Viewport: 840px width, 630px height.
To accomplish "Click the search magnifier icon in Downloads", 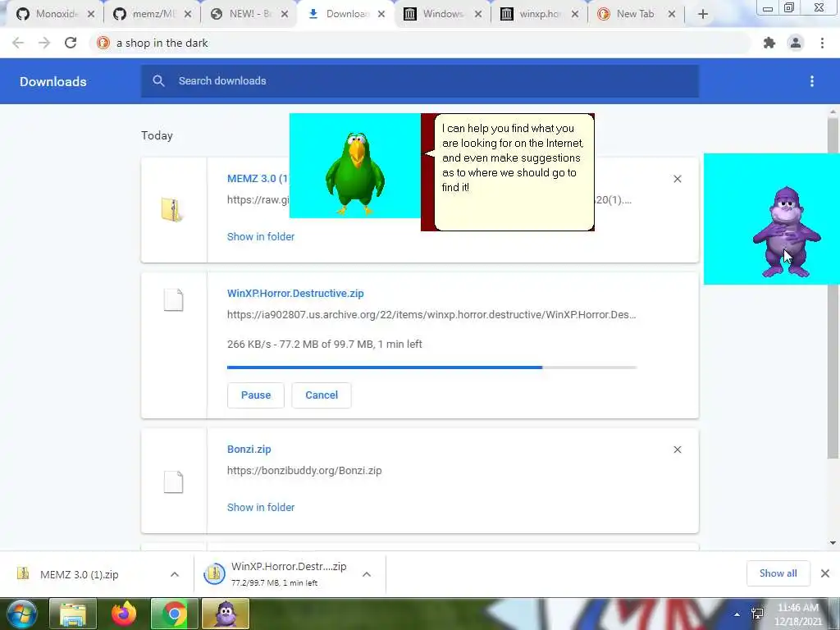I will (x=158, y=81).
